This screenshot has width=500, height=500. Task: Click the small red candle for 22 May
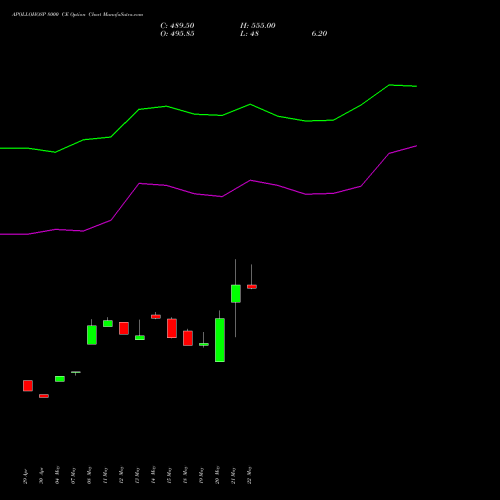point(252,287)
